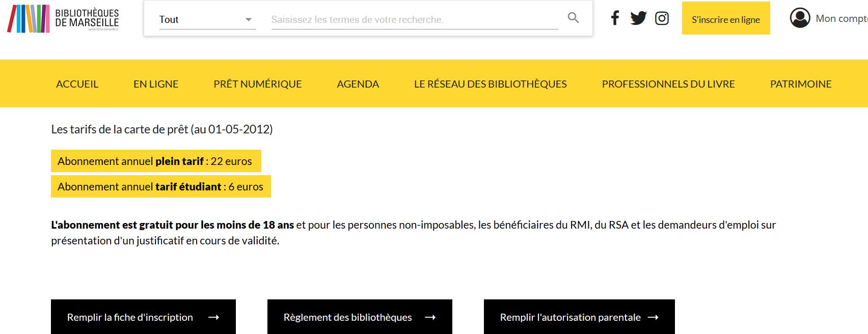The height and width of the screenshot is (334, 868).
Task: Type in the search terms field
Action: coord(414,19)
